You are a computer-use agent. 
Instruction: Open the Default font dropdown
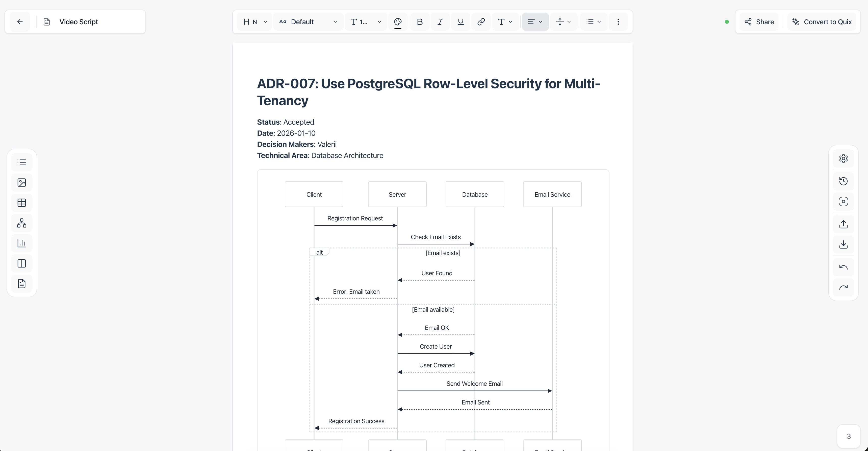(308, 22)
